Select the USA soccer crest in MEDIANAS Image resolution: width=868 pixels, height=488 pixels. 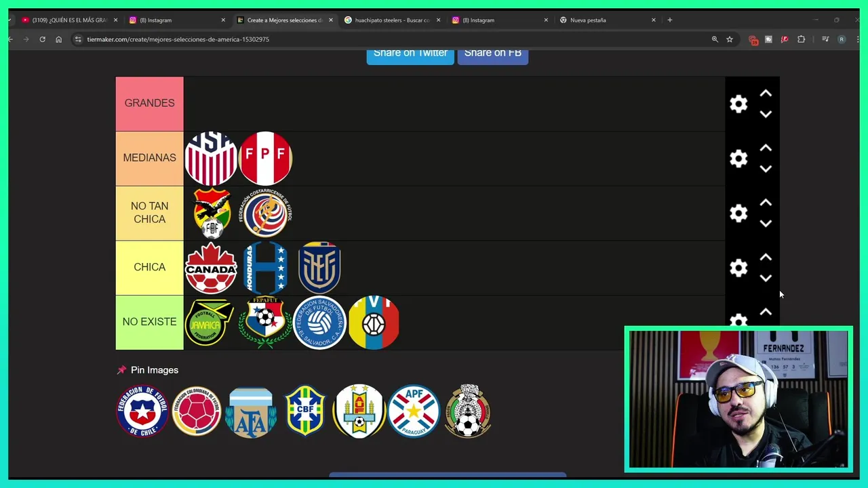(211, 159)
